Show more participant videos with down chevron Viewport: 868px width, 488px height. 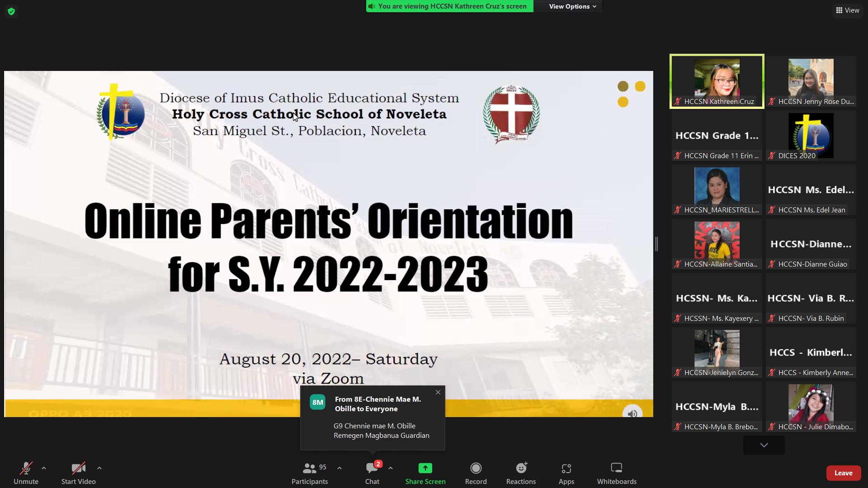(764, 445)
